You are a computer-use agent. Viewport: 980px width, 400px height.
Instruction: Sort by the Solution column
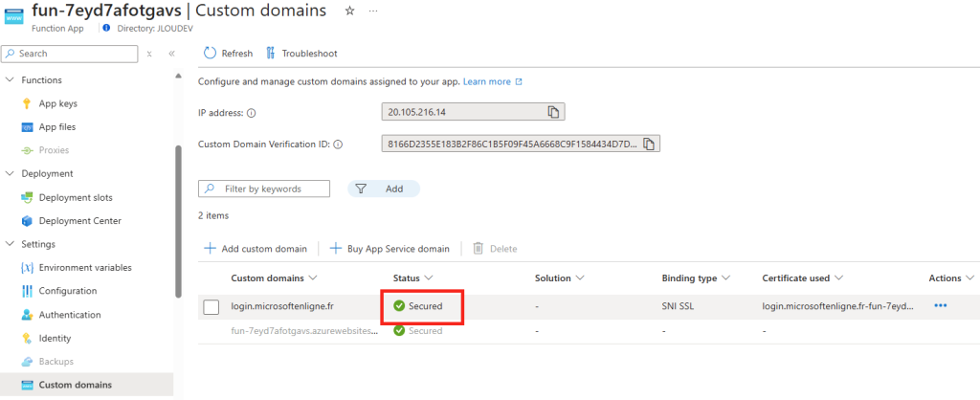(x=559, y=278)
